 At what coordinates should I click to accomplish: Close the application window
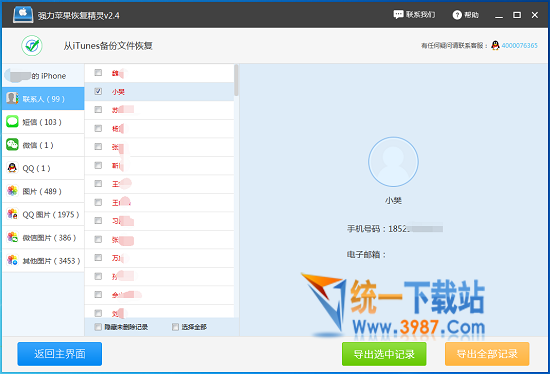535,15
